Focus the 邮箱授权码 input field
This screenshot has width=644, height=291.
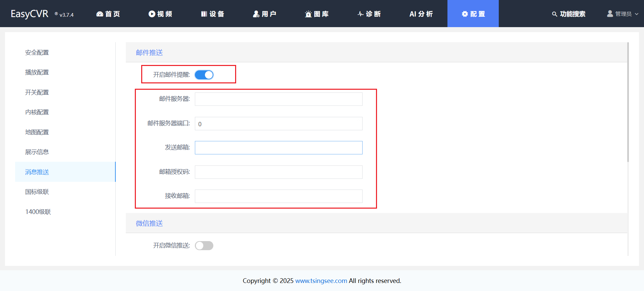coord(278,172)
